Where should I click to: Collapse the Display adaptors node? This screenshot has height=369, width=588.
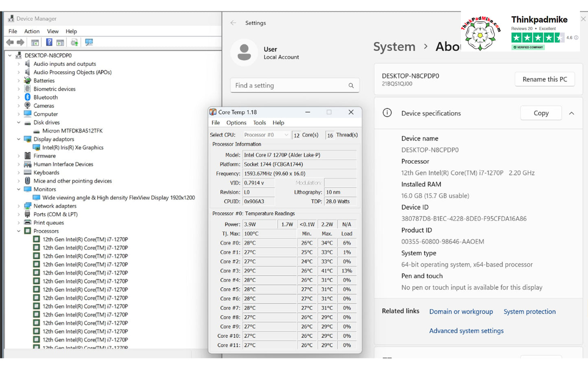tap(19, 139)
